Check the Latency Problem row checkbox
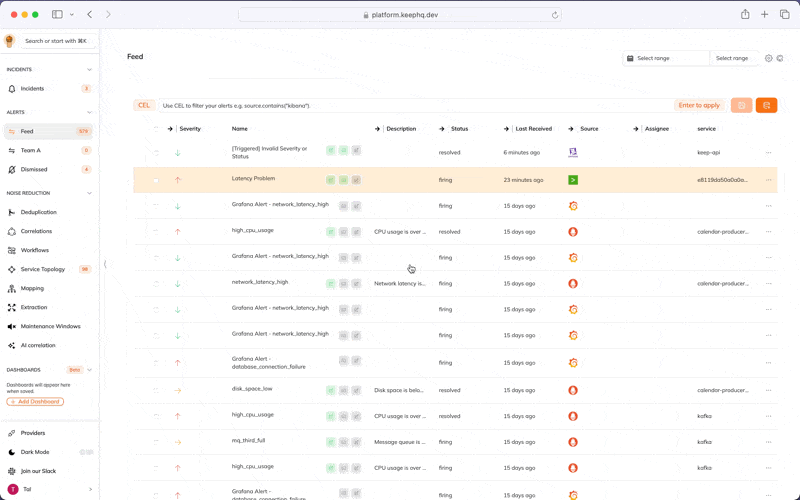 156,180
